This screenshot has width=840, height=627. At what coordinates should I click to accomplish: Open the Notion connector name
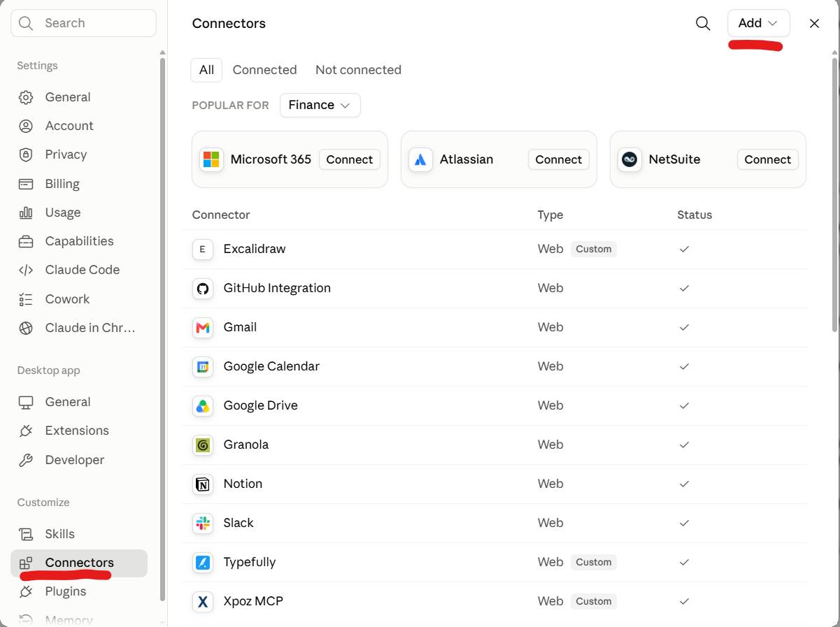(x=243, y=484)
